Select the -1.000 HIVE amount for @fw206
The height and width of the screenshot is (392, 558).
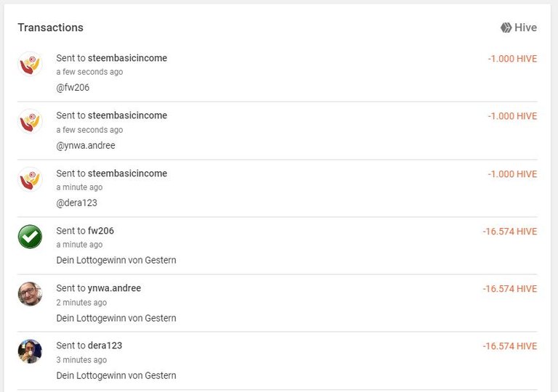point(512,59)
